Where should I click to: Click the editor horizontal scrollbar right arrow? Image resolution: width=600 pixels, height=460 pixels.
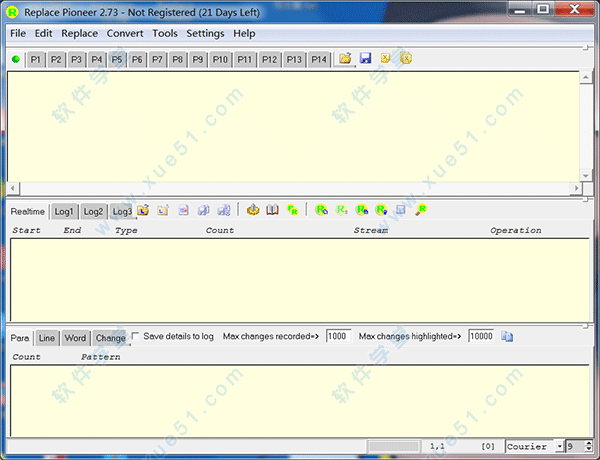click(x=576, y=188)
